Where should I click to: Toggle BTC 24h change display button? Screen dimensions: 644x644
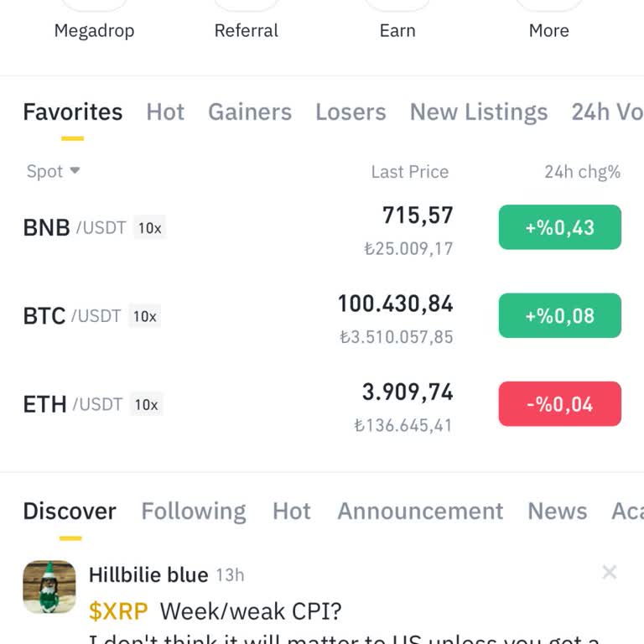(x=559, y=316)
